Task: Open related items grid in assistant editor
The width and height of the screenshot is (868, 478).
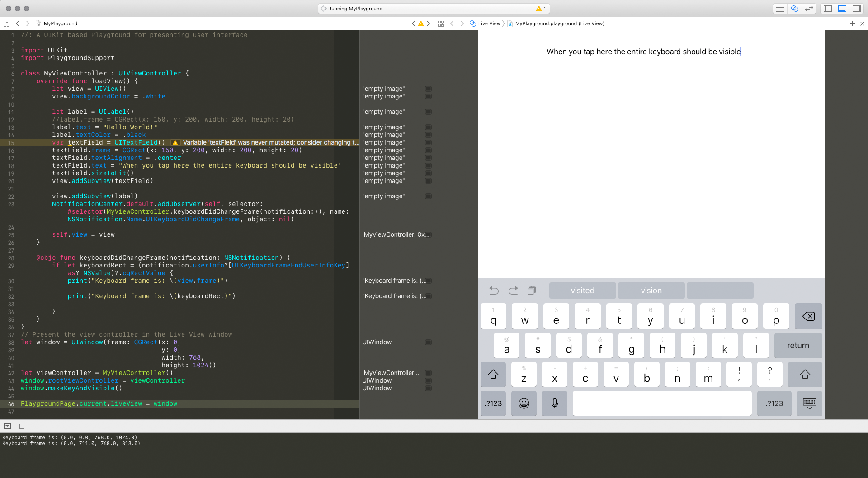Action: pyautogui.click(x=441, y=23)
